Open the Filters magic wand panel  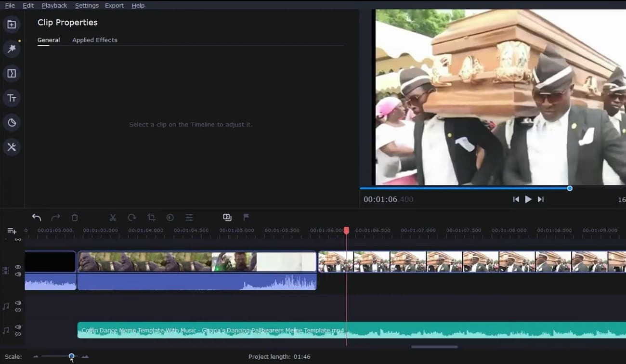12,49
